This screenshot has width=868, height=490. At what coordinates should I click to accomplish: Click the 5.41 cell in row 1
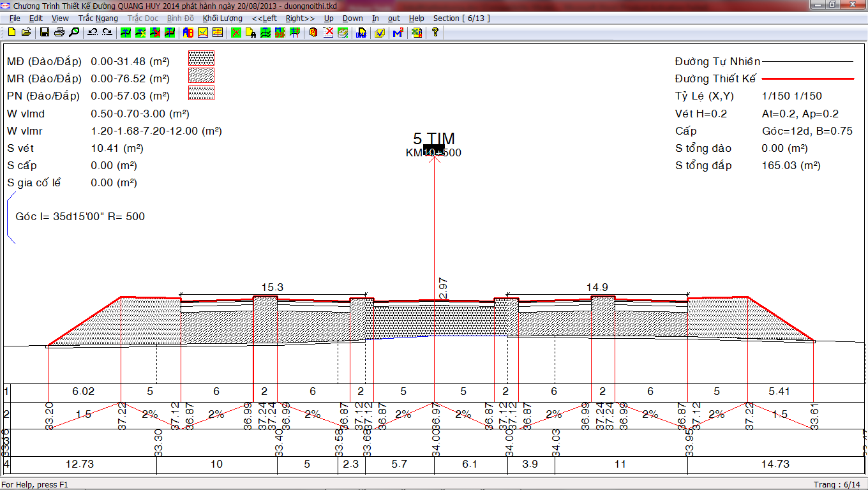pos(779,391)
